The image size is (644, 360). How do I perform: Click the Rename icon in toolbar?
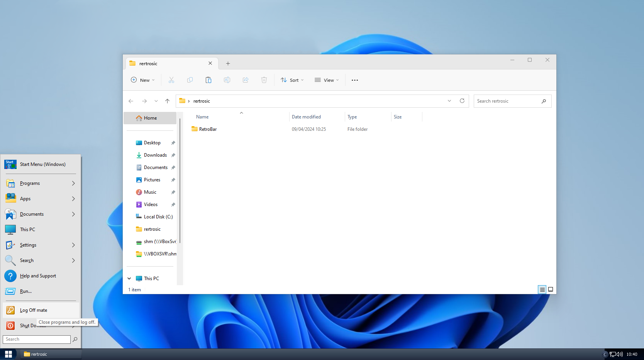tap(227, 80)
